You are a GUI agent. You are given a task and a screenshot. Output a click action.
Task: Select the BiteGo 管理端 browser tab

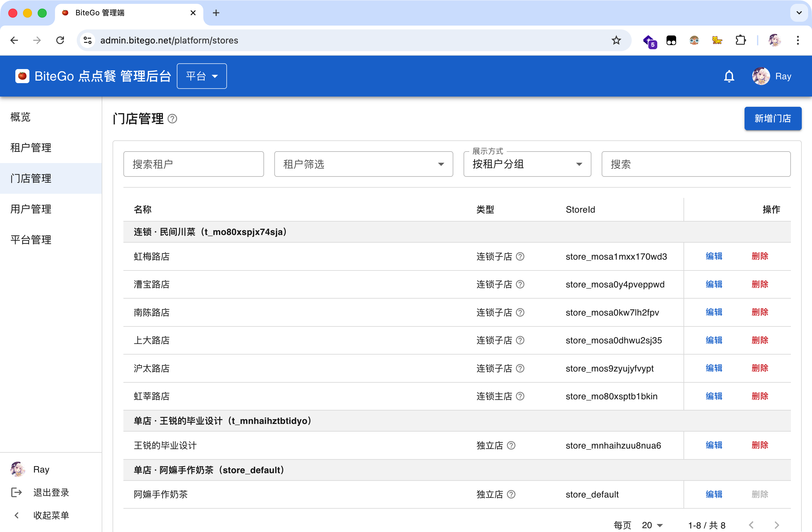pos(129,13)
